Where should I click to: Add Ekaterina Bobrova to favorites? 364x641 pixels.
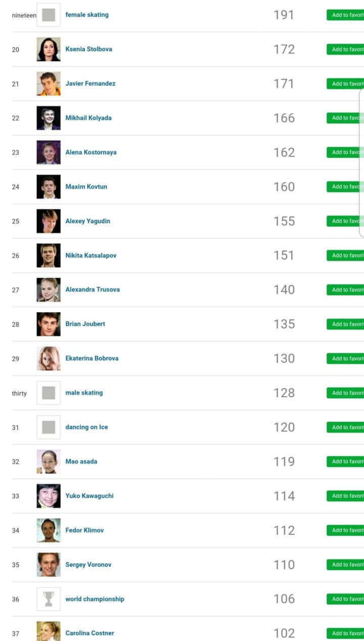click(346, 359)
